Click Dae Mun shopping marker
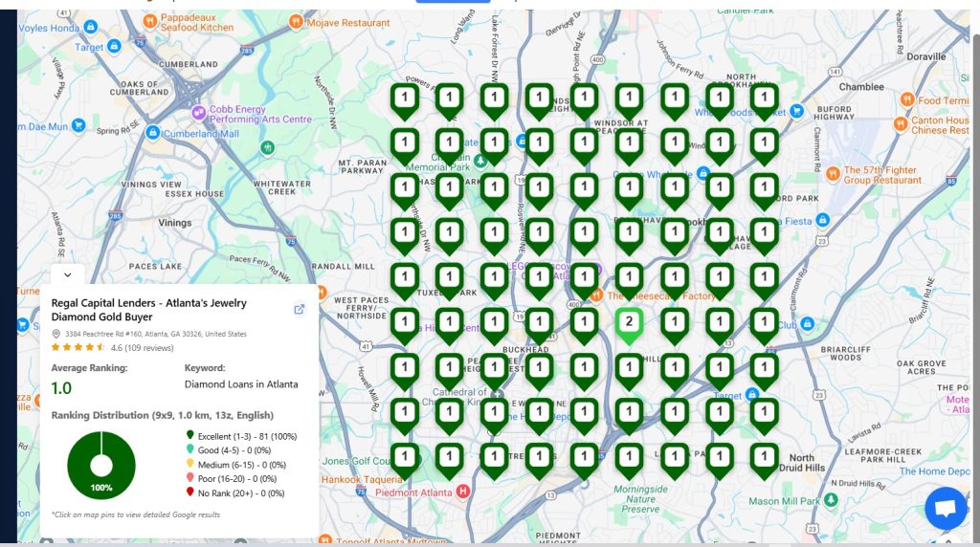The width and height of the screenshot is (980, 547). click(78, 125)
